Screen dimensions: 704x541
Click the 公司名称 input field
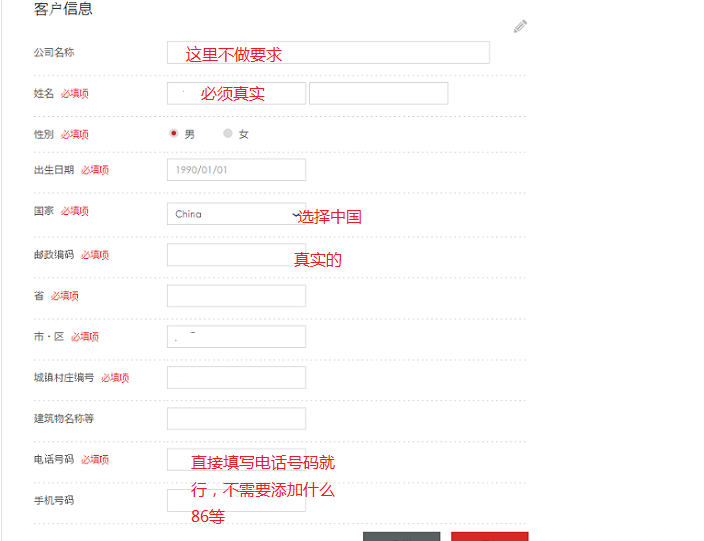click(328, 53)
